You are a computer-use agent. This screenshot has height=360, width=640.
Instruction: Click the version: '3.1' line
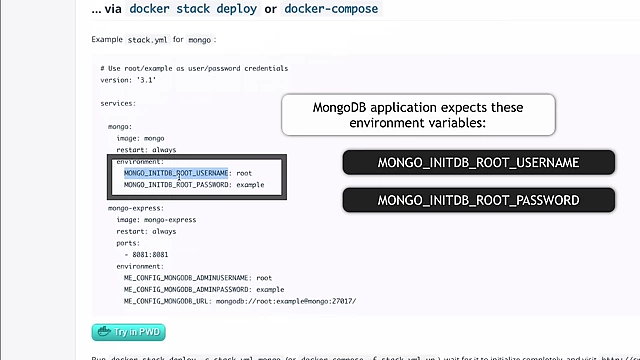(128, 80)
